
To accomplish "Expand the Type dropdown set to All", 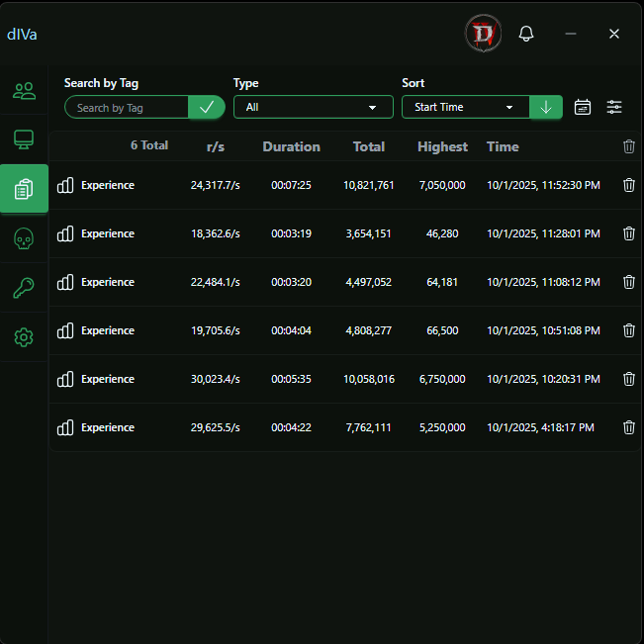I will click(x=313, y=107).
